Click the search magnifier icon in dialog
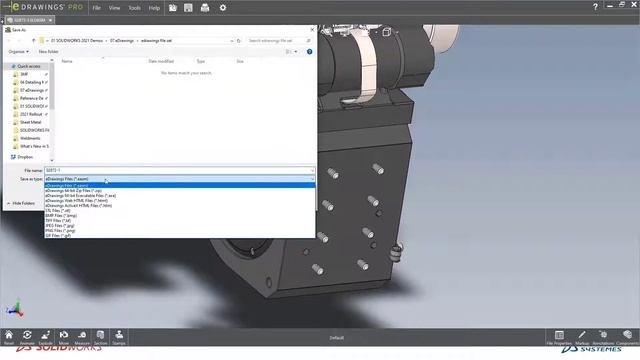 (308, 41)
